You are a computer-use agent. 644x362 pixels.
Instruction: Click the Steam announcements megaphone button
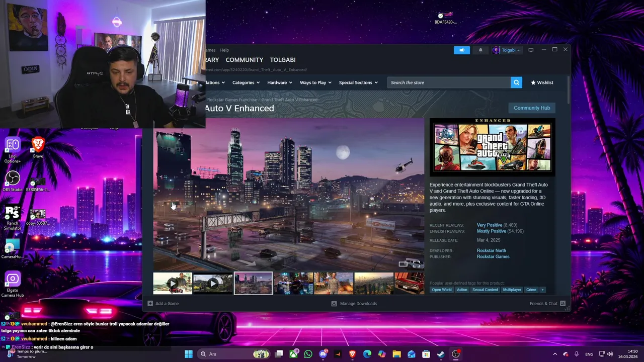(461, 50)
